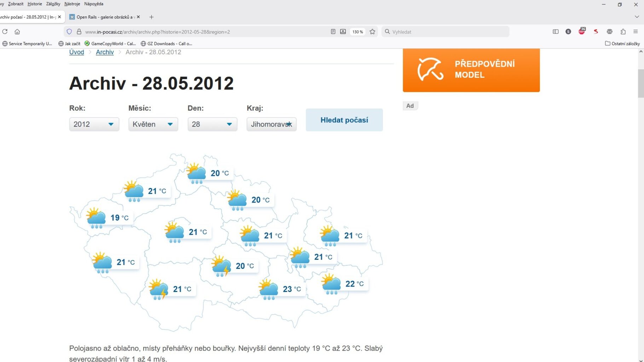The width and height of the screenshot is (644, 362).
Task: Click the Hledat počasí button
Action: 344,120
